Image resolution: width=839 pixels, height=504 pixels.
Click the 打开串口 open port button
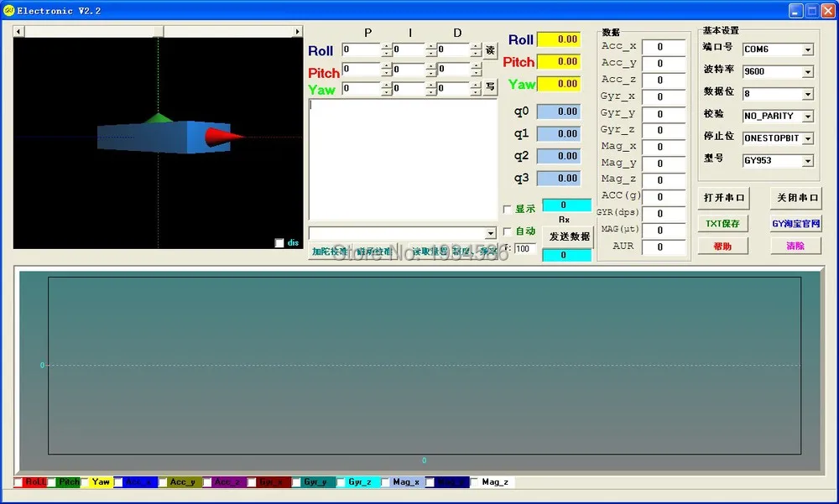[x=723, y=197]
